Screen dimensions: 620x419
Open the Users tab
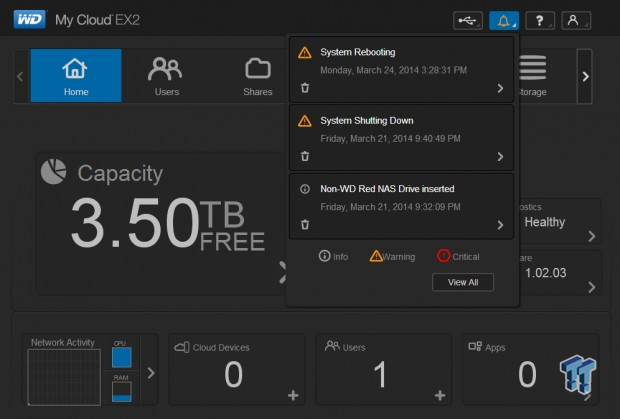tap(166, 76)
